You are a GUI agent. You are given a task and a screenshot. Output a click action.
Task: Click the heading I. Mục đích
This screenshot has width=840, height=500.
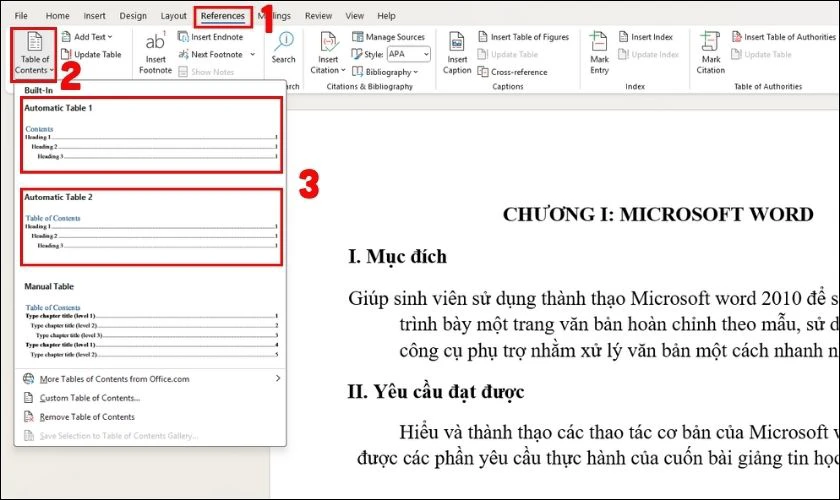397,257
